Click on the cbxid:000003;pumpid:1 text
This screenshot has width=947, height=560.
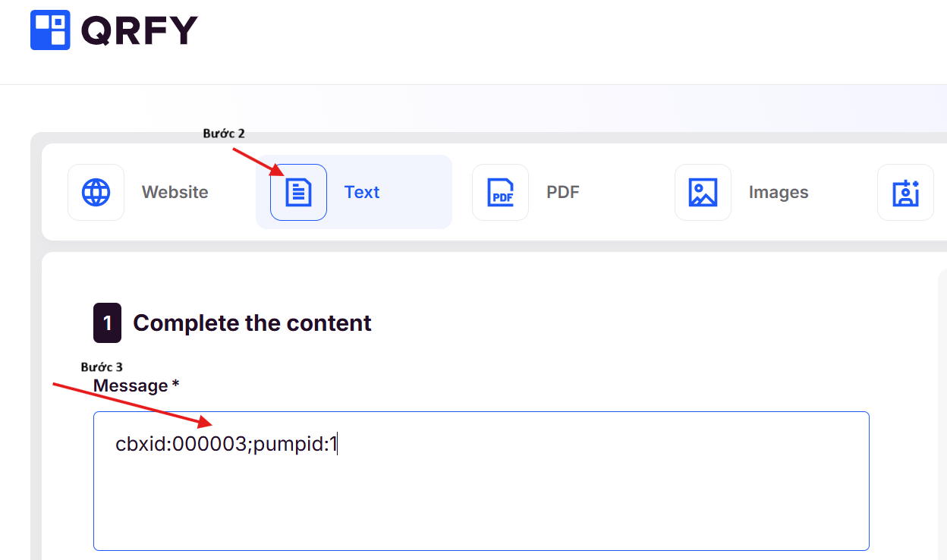tap(225, 445)
